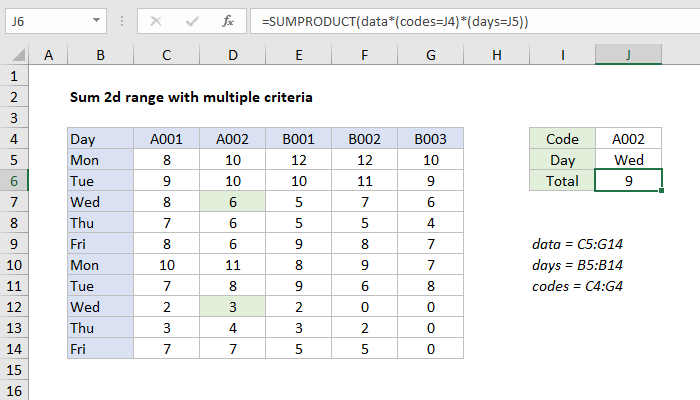The width and height of the screenshot is (700, 400).
Task: Click the green highlighted cell with 3
Action: 232,306
